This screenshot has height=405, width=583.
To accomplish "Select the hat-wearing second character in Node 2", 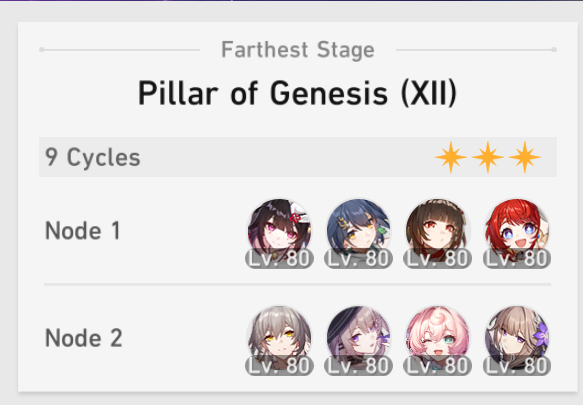I will click(x=359, y=338).
